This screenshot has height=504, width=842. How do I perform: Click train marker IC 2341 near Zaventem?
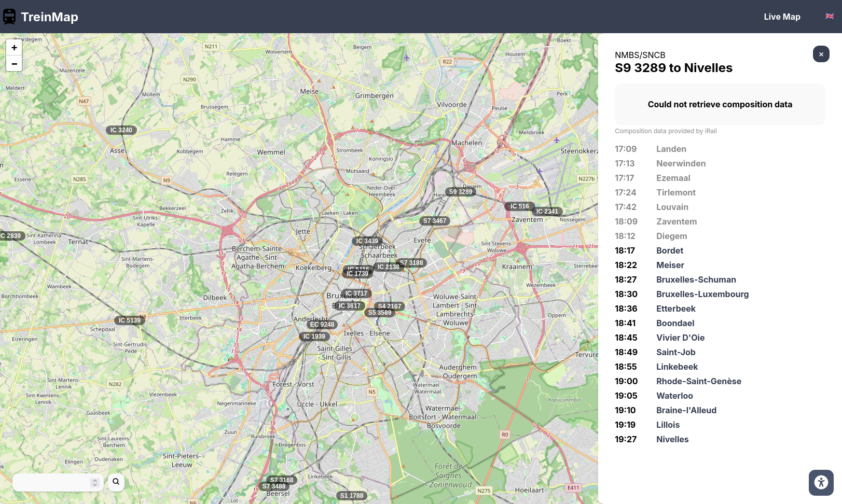tap(547, 212)
